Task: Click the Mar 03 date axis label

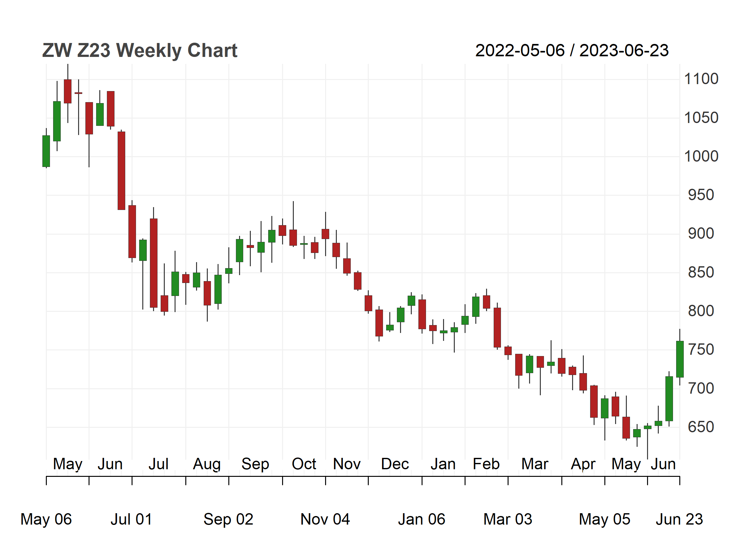Action: (508, 519)
